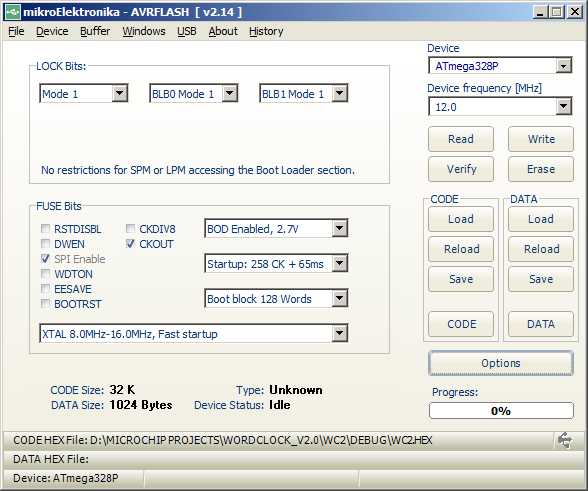Toggle the BOOTRST fuse checkbox
This screenshot has width=588, height=491.
point(45,303)
